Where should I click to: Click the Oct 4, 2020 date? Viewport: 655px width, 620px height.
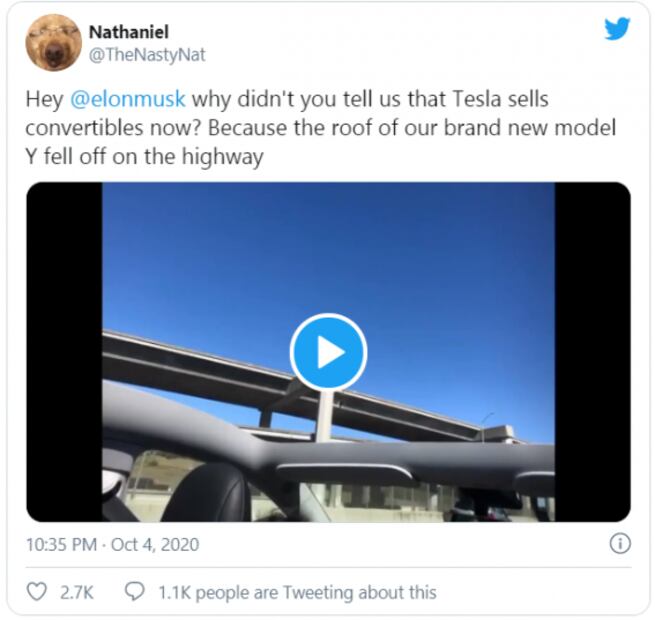pyautogui.click(x=155, y=544)
